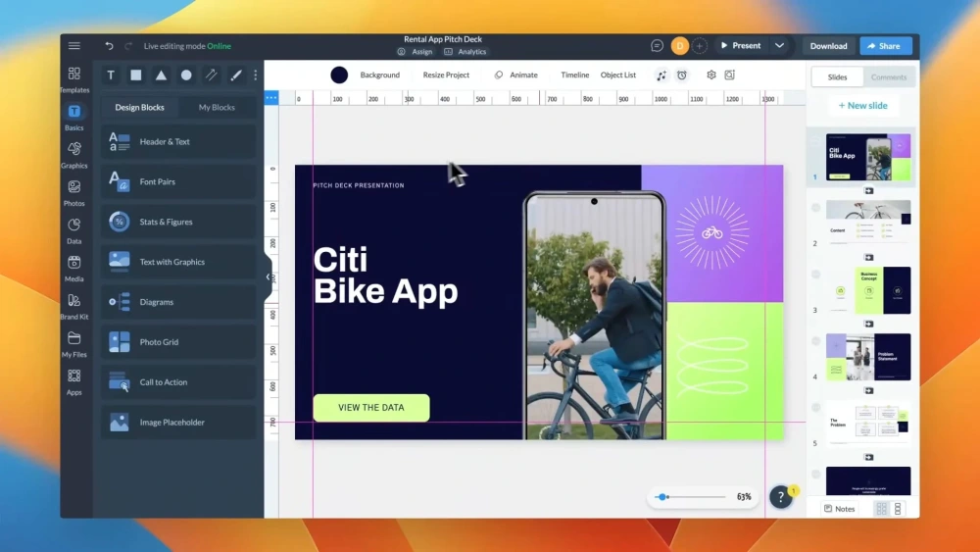Open the Graphics sidebar panel
Screen dimensions: 980x552
click(x=74, y=155)
